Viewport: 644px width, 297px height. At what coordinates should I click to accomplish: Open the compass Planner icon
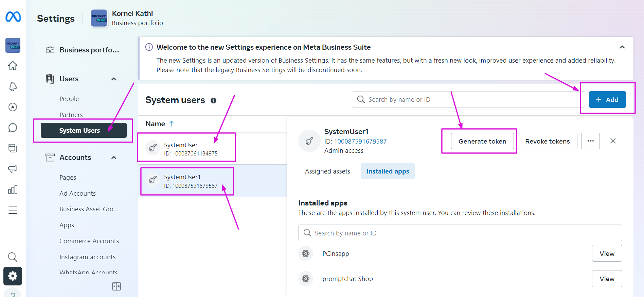(13, 107)
